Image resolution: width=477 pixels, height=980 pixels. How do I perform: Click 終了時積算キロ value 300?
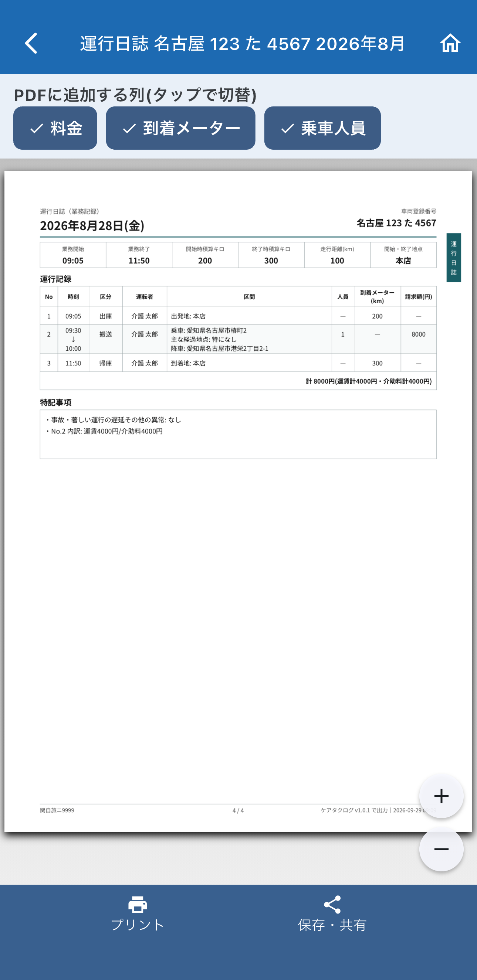pyautogui.click(x=271, y=261)
